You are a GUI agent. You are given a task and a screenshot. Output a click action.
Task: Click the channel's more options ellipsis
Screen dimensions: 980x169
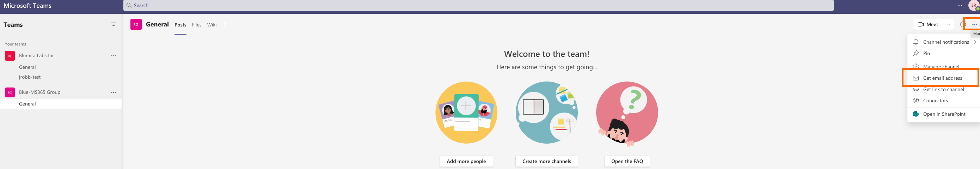[974, 24]
